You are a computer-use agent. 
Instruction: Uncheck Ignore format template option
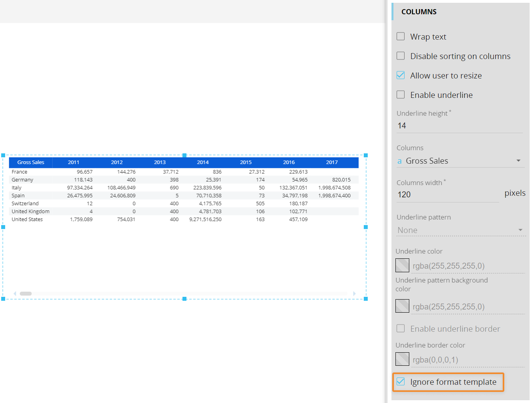[401, 382]
